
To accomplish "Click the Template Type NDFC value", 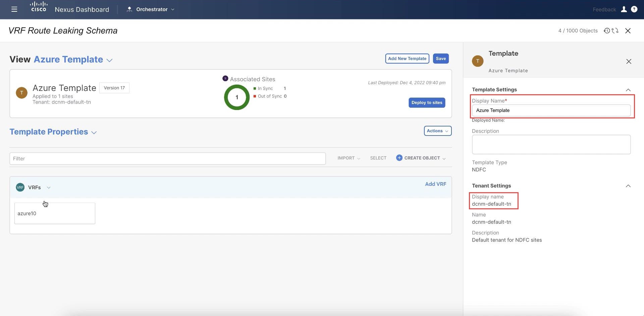I will pyautogui.click(x=479, y=170).
